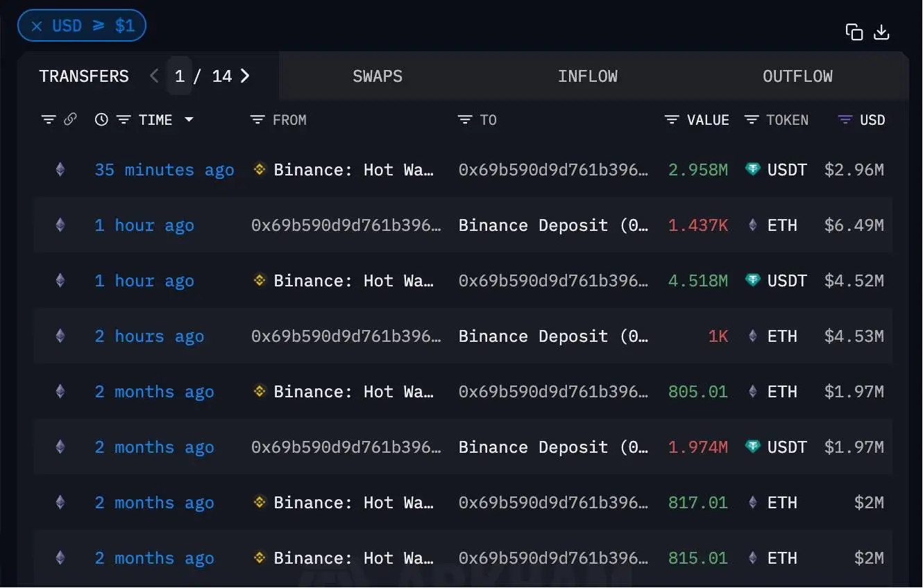Click the copy icon at top right
This screenshot has width=923, height=588.
854,32
